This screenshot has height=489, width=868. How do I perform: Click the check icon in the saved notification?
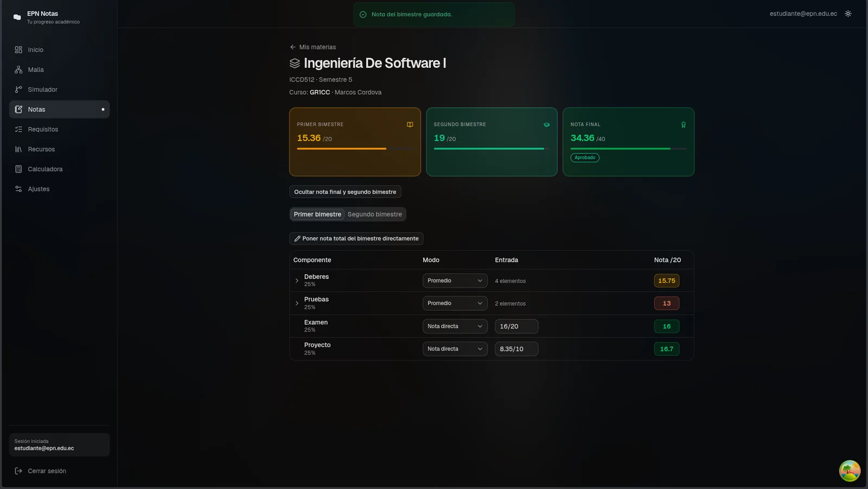pyautogui.click(x=363, y=15)
